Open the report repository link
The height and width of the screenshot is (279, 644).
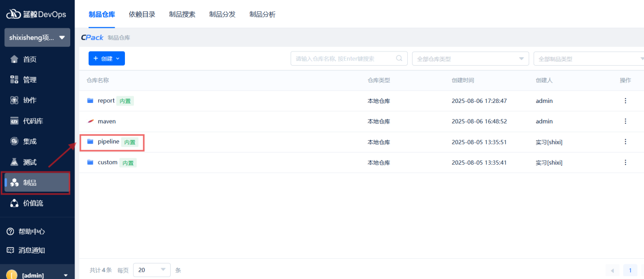pyautogui.click(x=106, y=101)
